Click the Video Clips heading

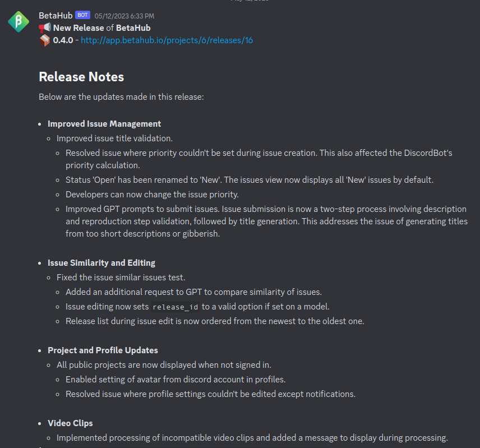pyautogui.click(x=70, y=423)
